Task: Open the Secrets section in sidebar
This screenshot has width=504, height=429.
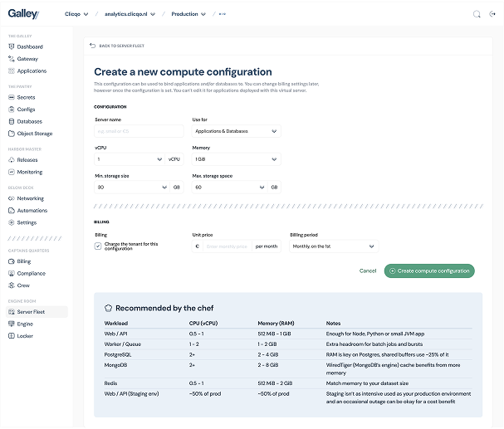Action: 26,97
